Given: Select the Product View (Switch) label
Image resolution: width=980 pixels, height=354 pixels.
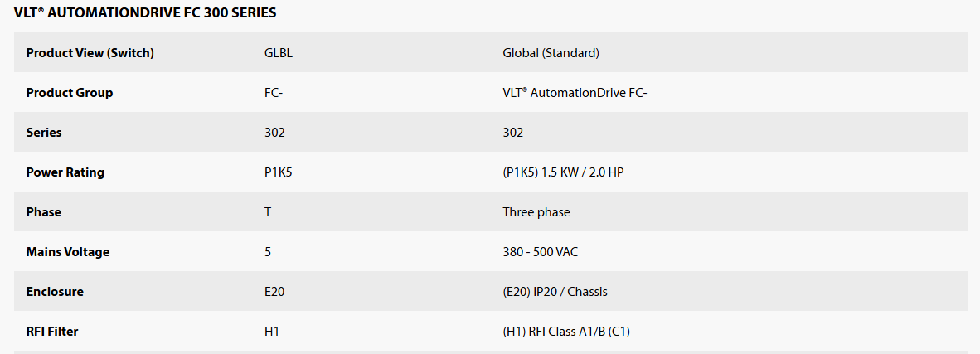Looking at the screenshot, I should click(x=90, y=53).
